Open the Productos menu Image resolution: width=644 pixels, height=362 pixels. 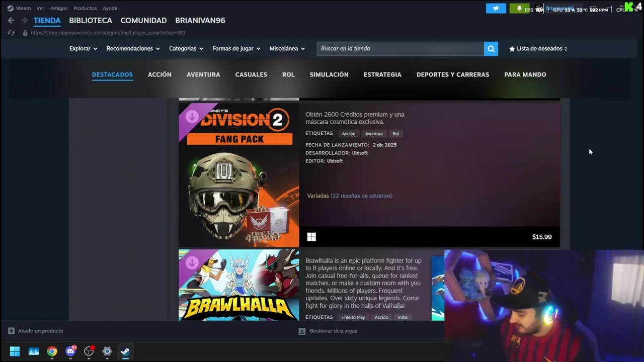[x=85, y=8]
